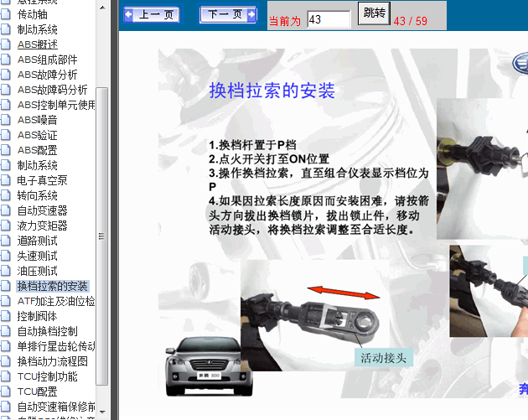Click page icon beside ABS组成部件

5,60
